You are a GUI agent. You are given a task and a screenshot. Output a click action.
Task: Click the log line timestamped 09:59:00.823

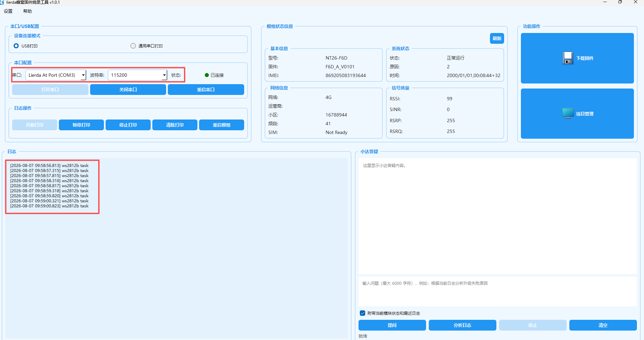[49, 206]
